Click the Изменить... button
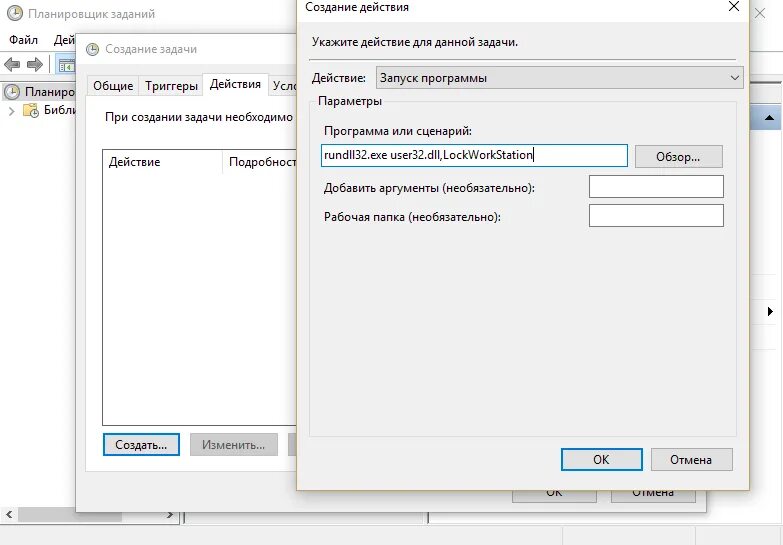The image size is (783, 545). click(234, 445)
